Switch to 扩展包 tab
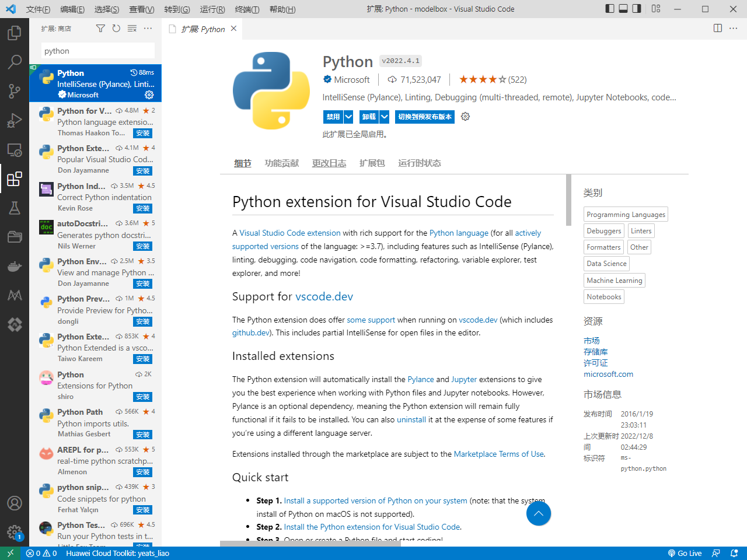The width and height of the screenshot is (747, 560). 372,163
